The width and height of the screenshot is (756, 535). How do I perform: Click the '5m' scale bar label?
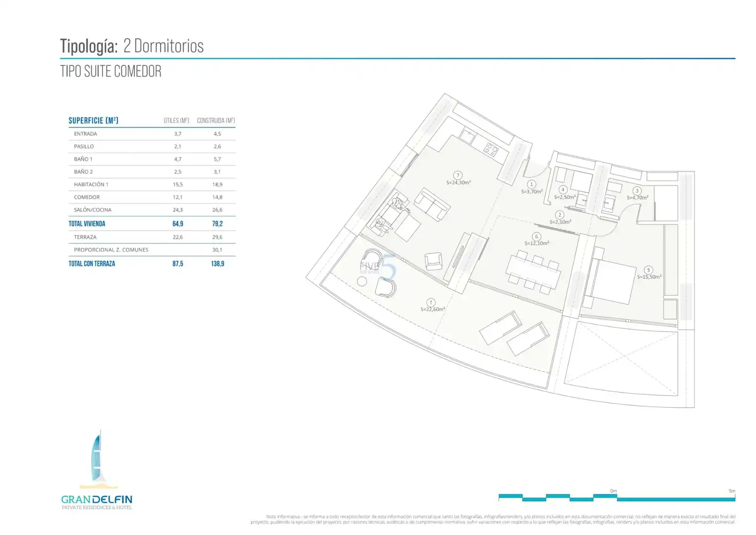coord(732,491)
